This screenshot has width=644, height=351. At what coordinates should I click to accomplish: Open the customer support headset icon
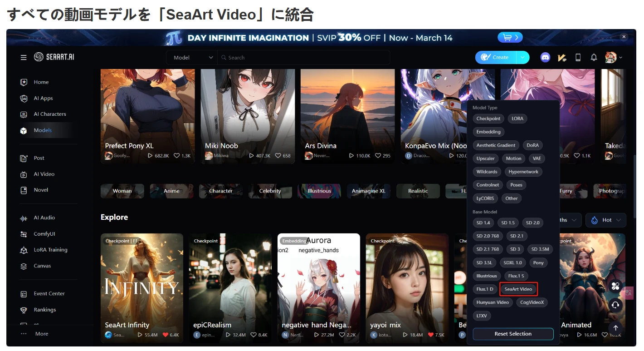[x=615, y=305]
